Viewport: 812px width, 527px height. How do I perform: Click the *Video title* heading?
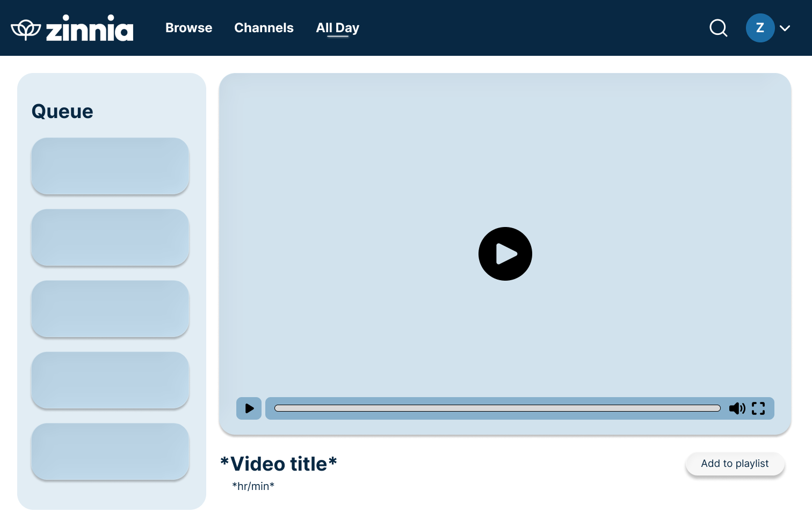pos(279,464)
